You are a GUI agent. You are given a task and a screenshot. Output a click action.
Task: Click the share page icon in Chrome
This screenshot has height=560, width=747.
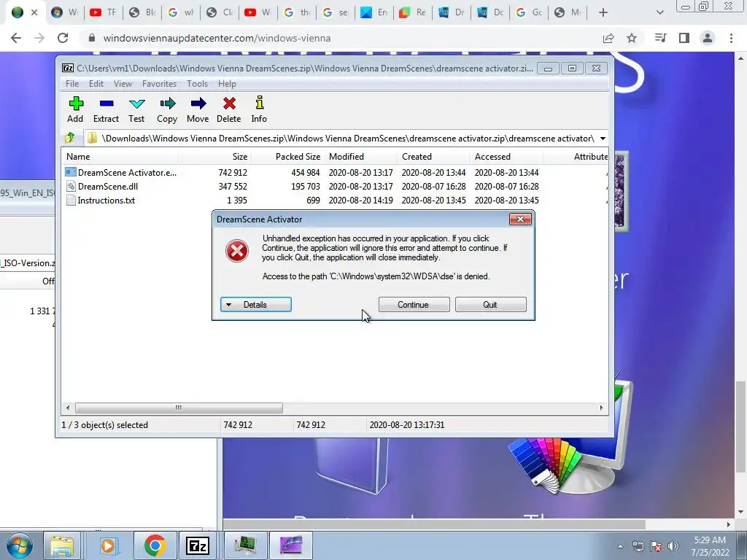tap(608, 38)
